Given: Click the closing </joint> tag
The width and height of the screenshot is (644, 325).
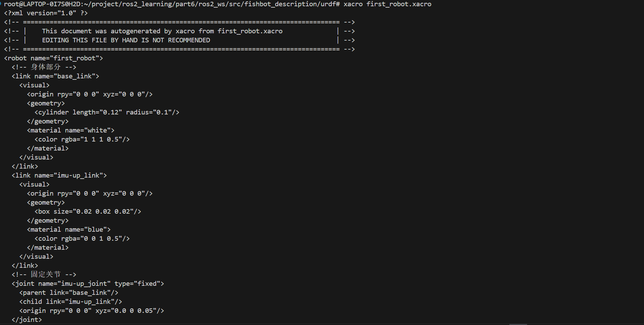Looking at the screenshot, I should (x=27, y=320).
